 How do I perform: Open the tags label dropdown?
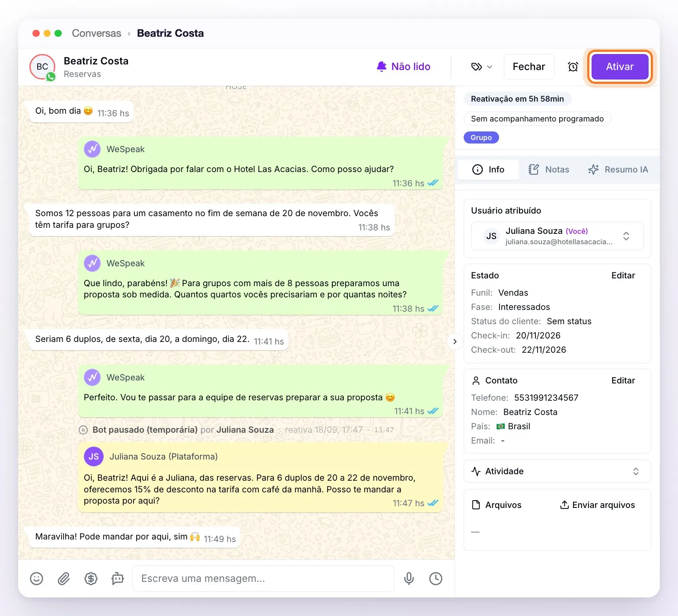tap(481, 67)
